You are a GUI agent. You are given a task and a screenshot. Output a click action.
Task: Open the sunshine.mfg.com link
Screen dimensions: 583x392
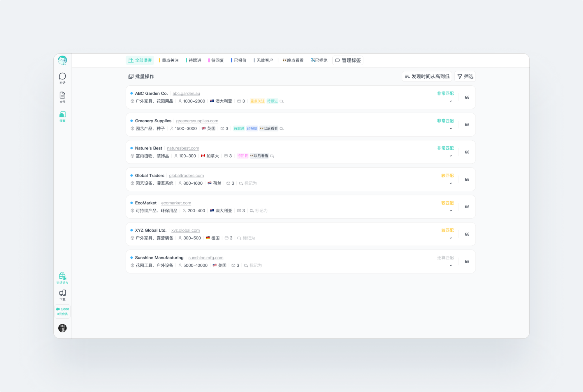click(x=206, y=258)
